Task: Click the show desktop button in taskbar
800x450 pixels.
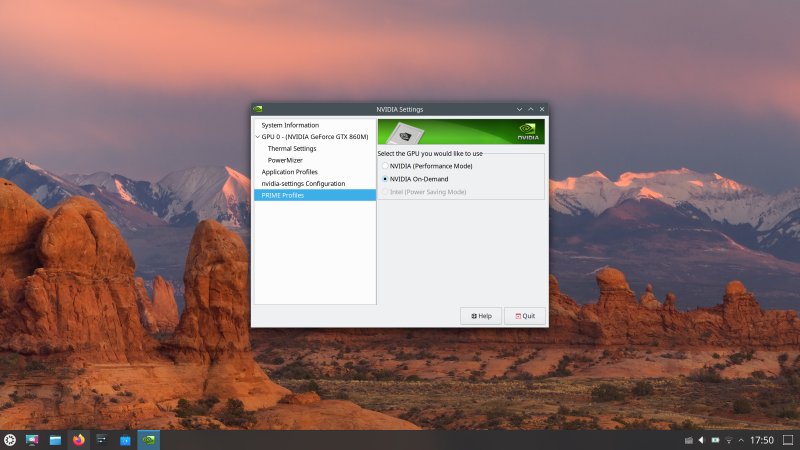Action: coord(788,440)
